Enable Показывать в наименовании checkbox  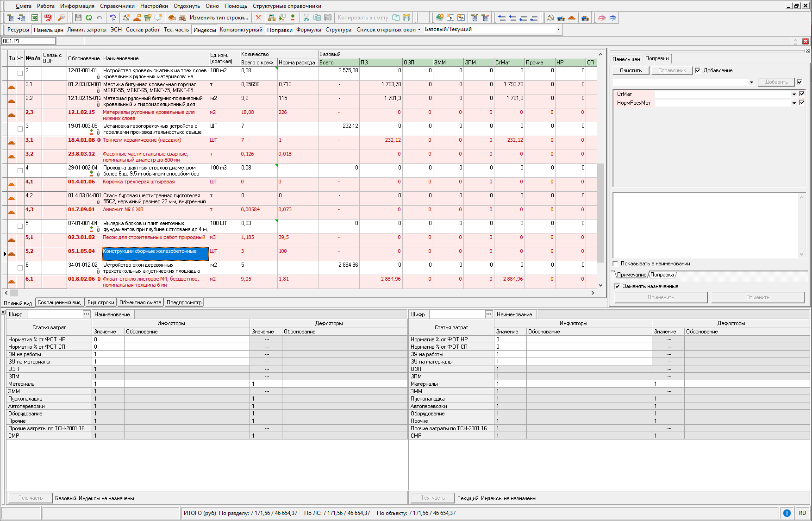point(616,264)
